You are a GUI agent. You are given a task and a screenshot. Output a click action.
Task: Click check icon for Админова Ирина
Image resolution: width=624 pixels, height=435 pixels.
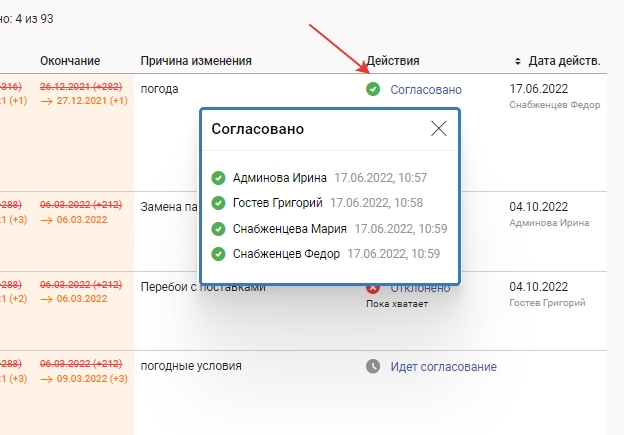[x=218, y=178]
